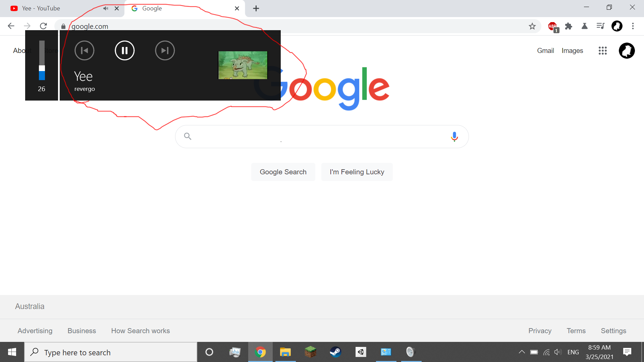Reload the current page
The image size is (644, 362).
coord(43,26)
